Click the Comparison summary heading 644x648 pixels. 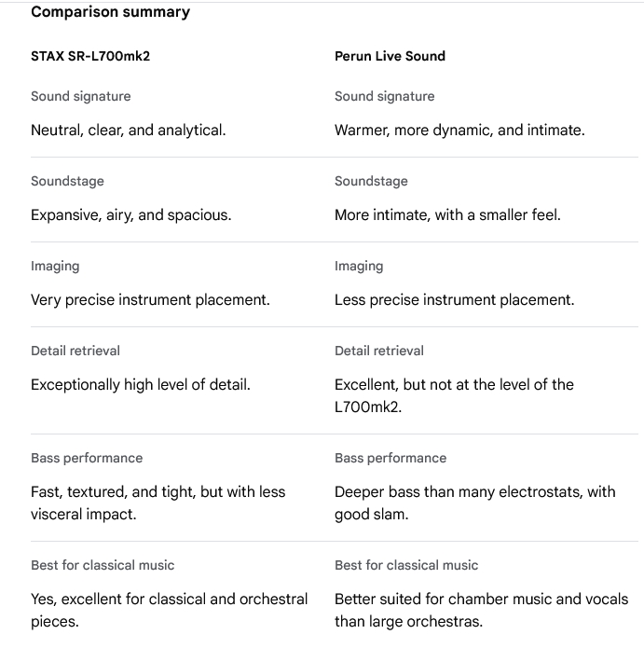(110, 12)
